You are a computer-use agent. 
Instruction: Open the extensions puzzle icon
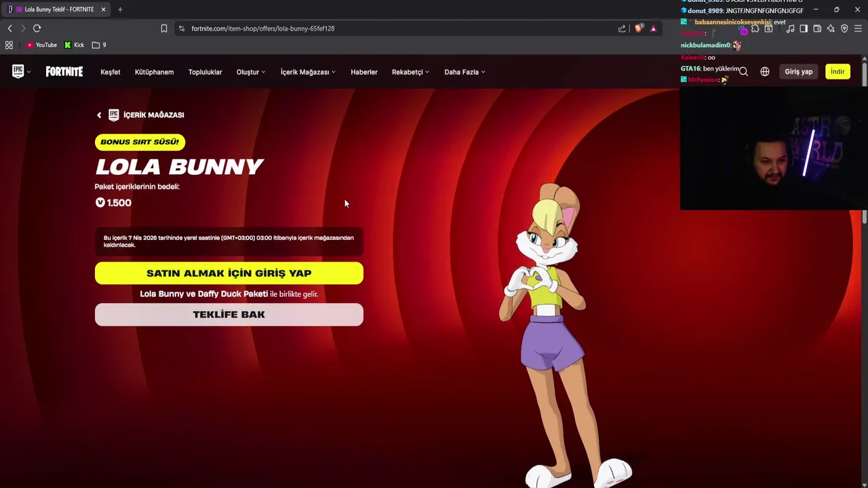(x=755, y=28)
